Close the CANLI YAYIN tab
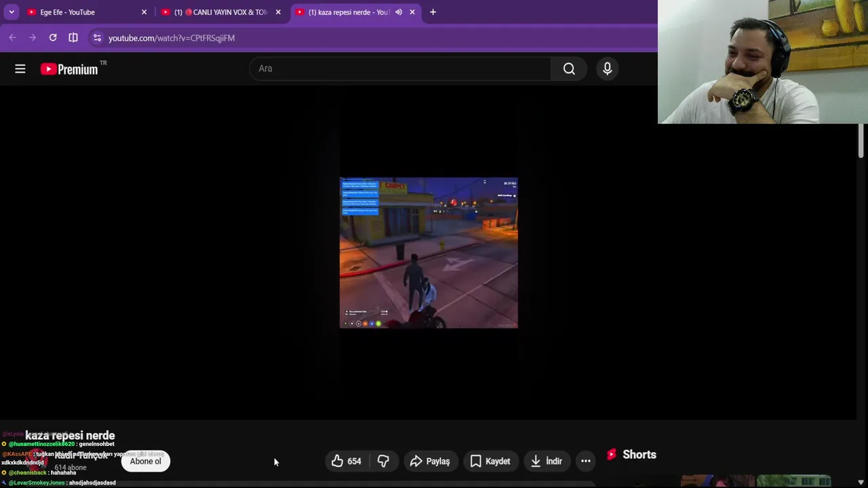The width and height of the screenshot is (868, 488). (x=278, y=12)
